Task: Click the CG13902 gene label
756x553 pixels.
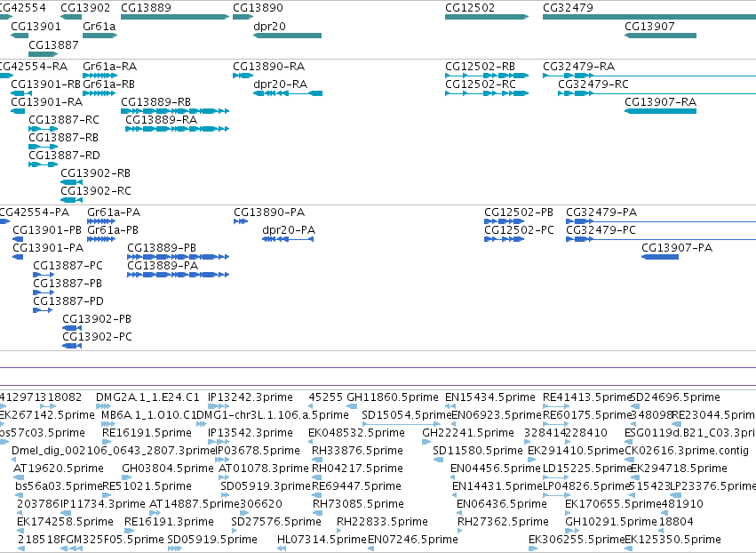Action: point(85,8)
